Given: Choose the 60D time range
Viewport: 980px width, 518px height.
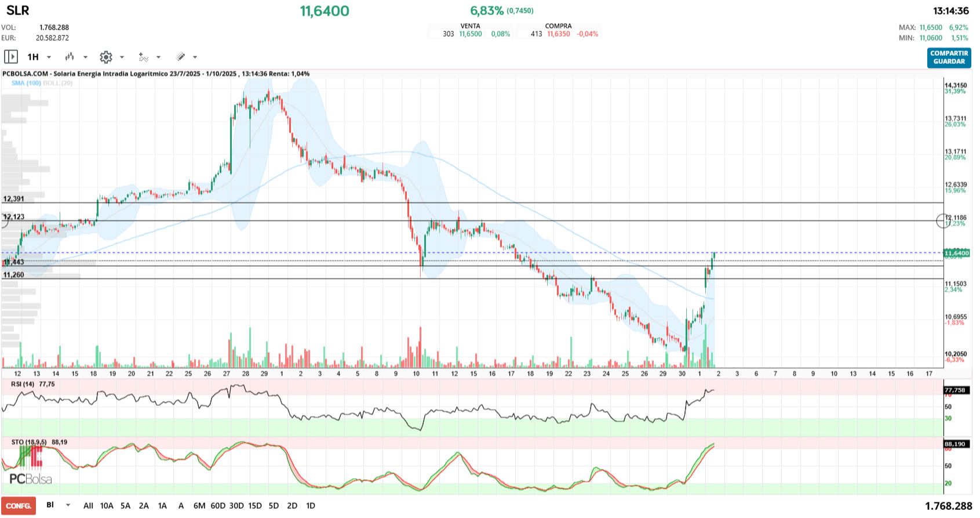Looking at the screenshot, I should click(218, 506).
